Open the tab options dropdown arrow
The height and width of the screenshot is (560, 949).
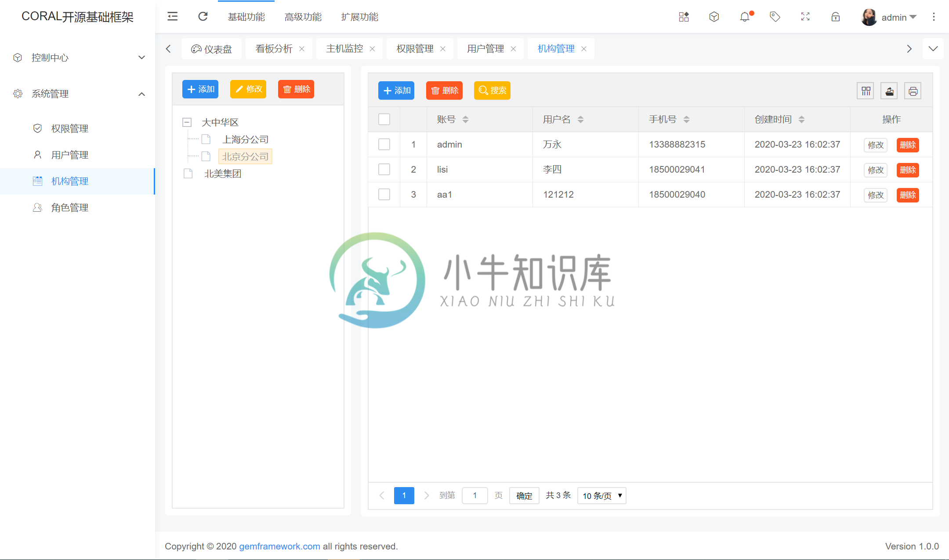933,49
